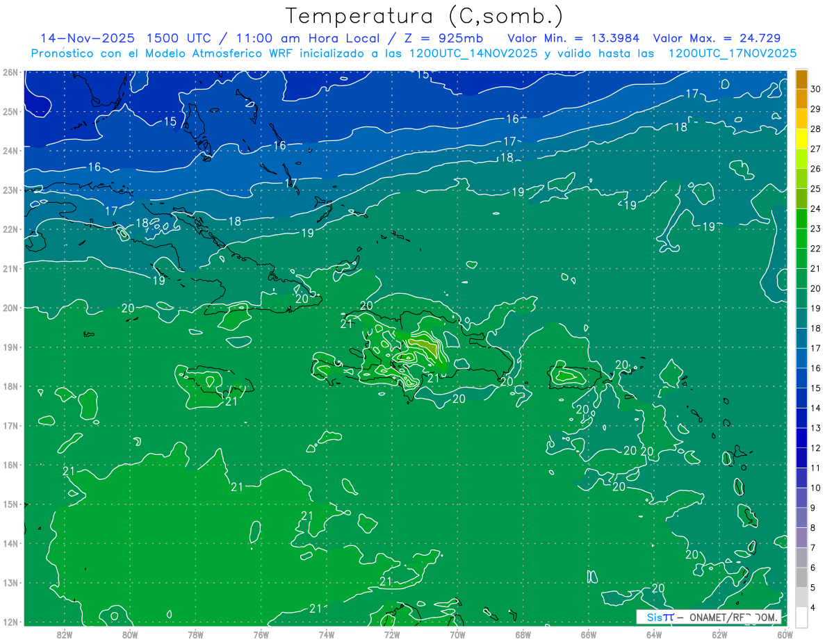834x644 pixels.
Task: Click the white swatch at the color scale bottom
Action: [801, 617]
